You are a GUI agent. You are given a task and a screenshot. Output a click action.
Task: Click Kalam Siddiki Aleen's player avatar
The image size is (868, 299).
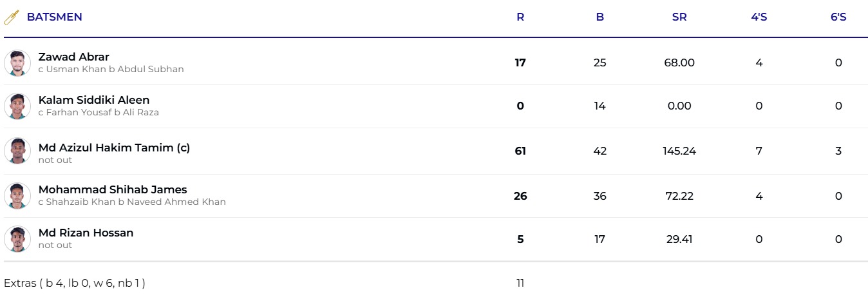point(17,106)
